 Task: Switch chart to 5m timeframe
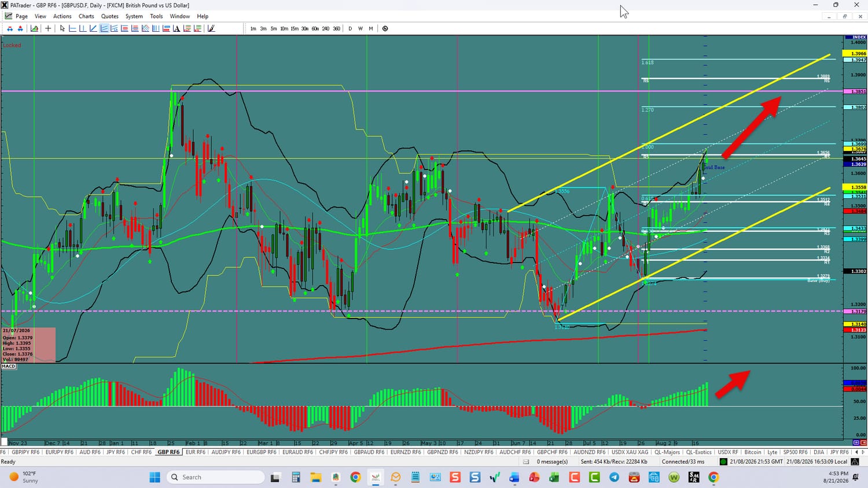tap(274, 28)
